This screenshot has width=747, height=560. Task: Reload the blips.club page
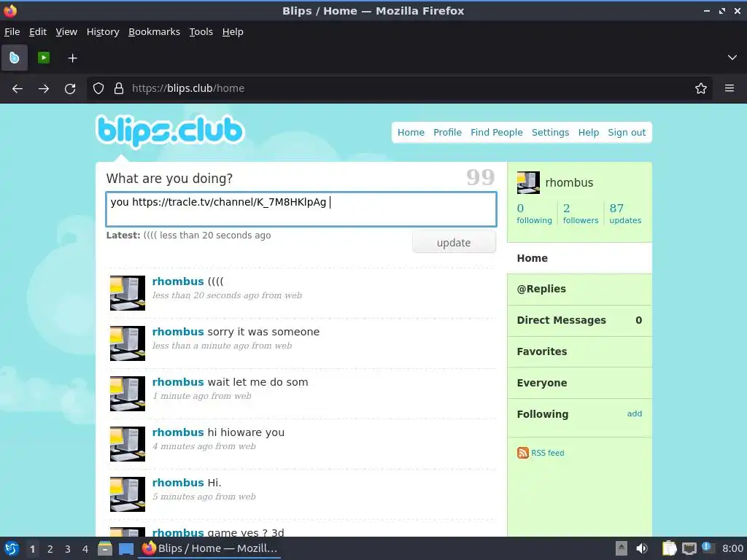[x=70, y=88]
